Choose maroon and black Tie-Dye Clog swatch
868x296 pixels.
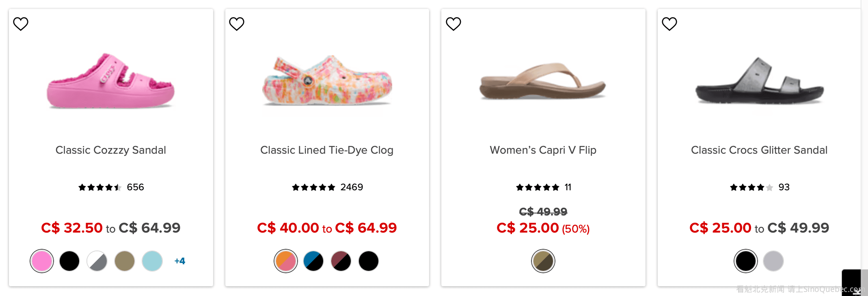click(341, 261)
